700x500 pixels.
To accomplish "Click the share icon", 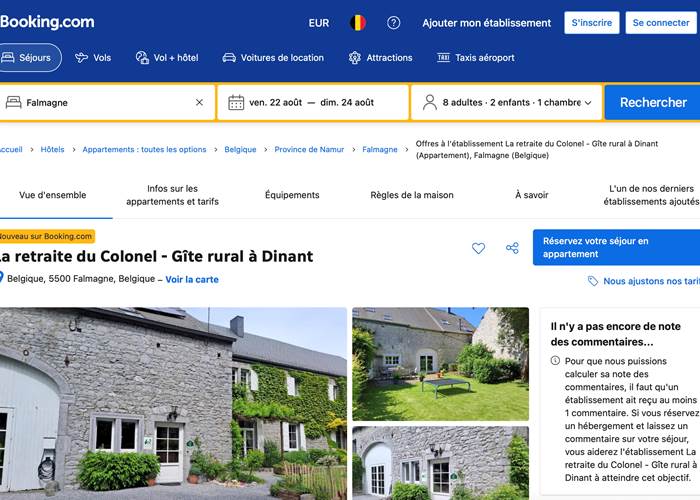I will (512, 248).
